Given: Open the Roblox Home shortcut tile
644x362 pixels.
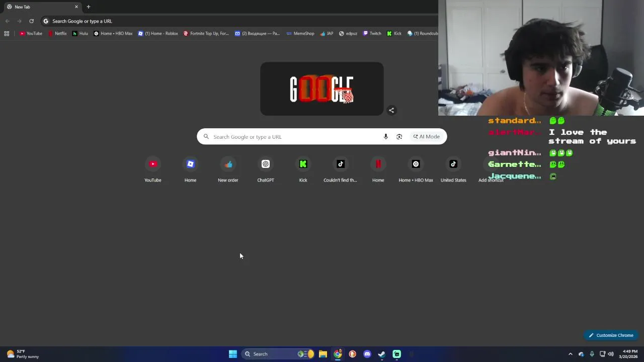Looking at the screenshot, I should coord(190,169).
